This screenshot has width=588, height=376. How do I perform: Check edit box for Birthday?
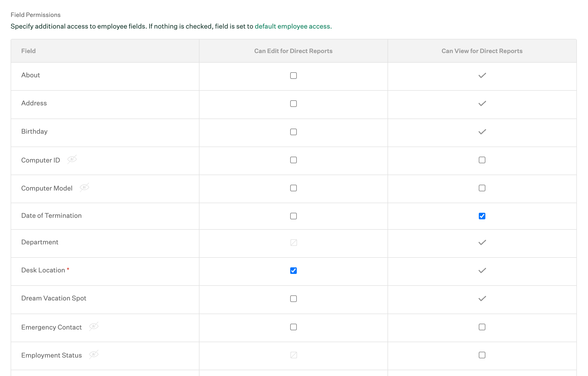pyautogui.click(x=293, y=132)
